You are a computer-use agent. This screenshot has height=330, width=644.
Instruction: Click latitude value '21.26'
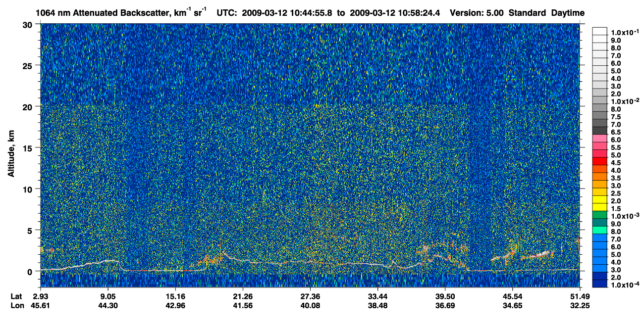click(x=242, y=296)
